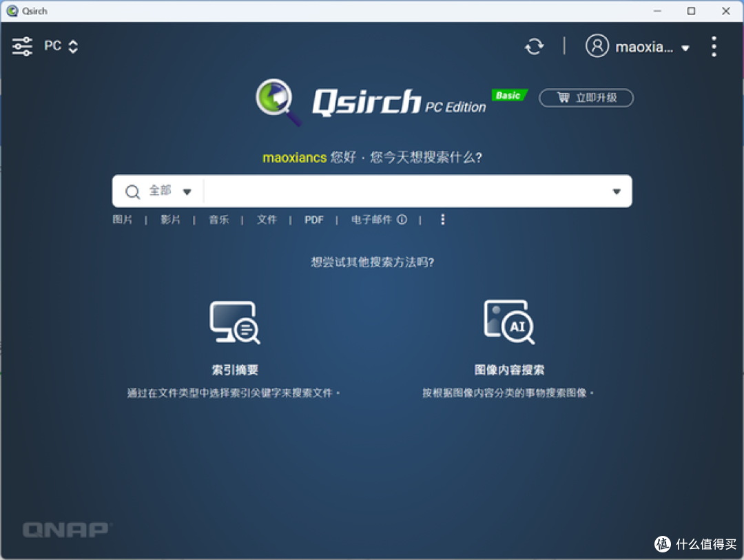The image size is (744, 560).
Task: Filter search by 电子邮件
Action: [x=371, y=220]
